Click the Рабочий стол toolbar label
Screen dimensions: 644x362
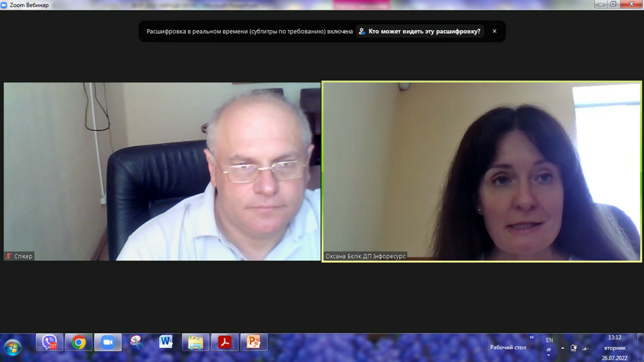pyautogui.click(x=508, y=348)
